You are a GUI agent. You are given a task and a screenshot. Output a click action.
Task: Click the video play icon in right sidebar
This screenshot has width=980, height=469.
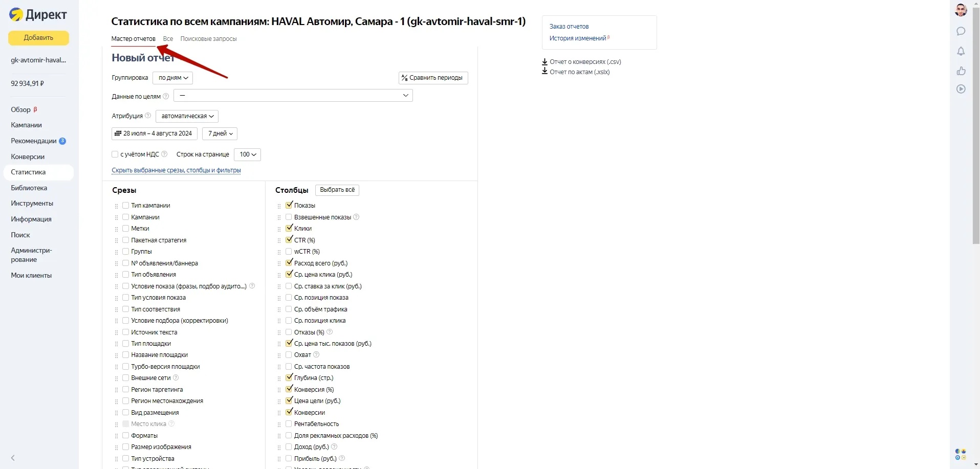(x=961, y=89)
